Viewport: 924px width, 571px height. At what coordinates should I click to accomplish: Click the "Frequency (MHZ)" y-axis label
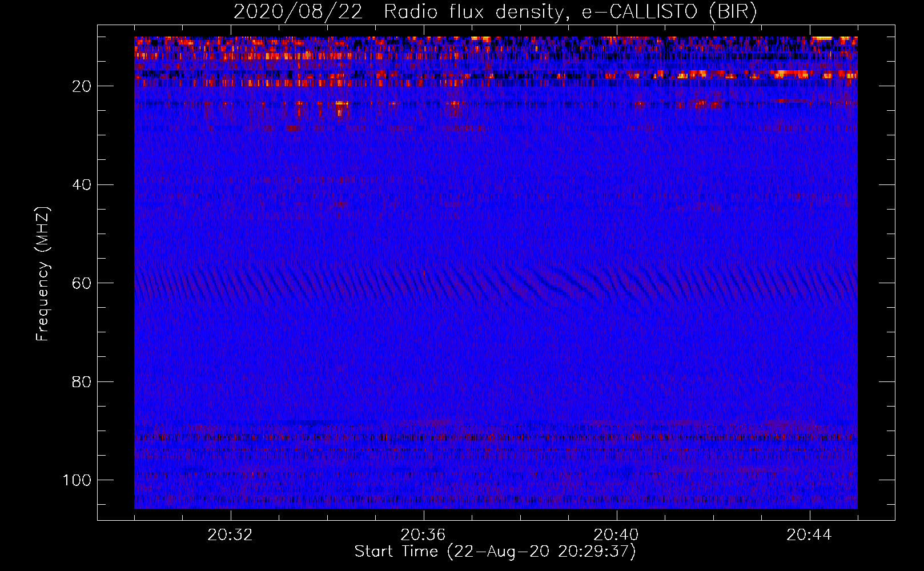point(43,274)
